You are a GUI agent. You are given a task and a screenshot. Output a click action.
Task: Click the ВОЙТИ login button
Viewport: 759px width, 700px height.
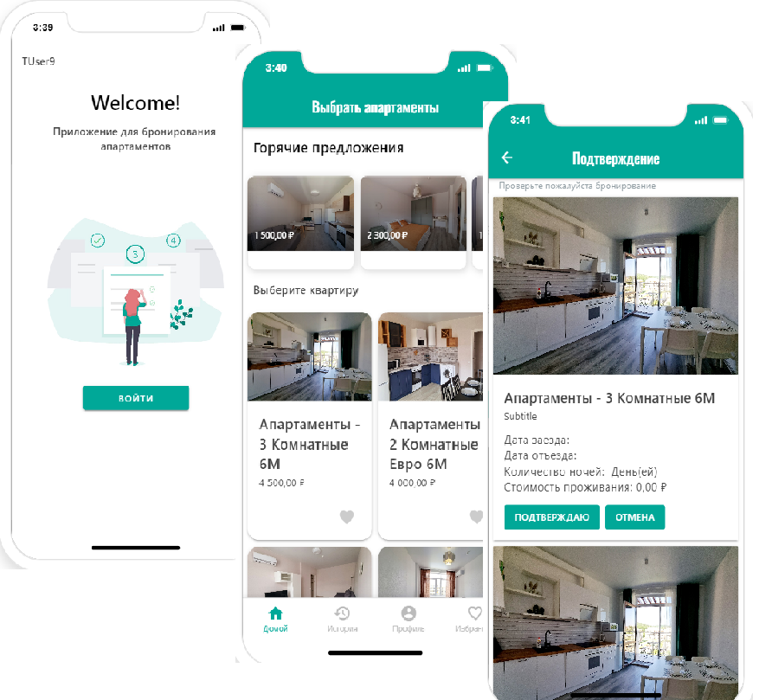(x=136, y=398)
